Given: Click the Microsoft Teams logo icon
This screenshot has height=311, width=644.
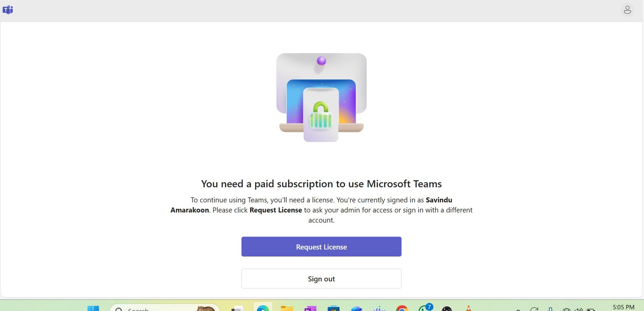Looking at the screenshot, I should 8,10.
